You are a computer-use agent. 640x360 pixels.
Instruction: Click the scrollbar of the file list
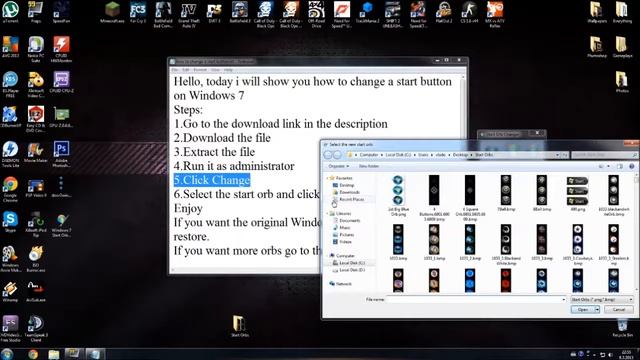637,233
